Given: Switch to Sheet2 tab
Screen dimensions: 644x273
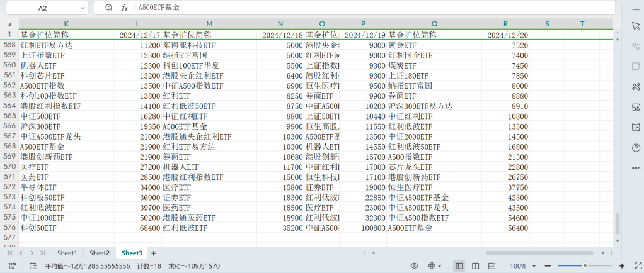Looking at the screenshot, I should (99, 253).
